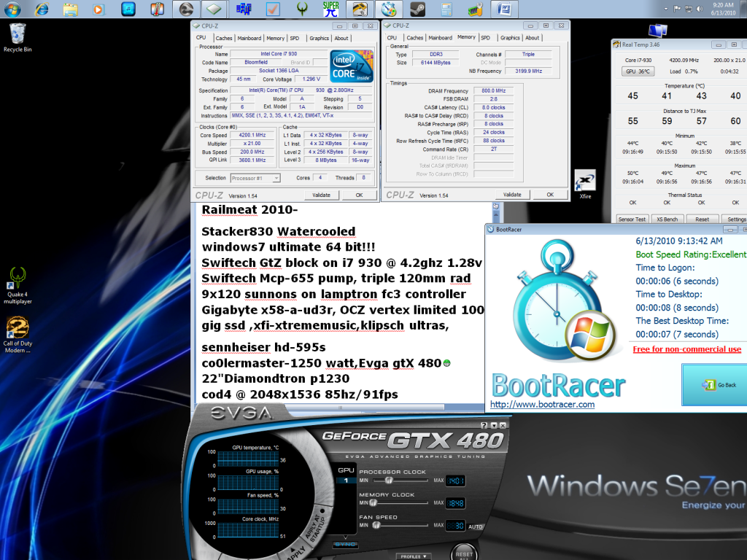
Task: Click the document's horizontal scrollbar
Action: pos(340,408)
